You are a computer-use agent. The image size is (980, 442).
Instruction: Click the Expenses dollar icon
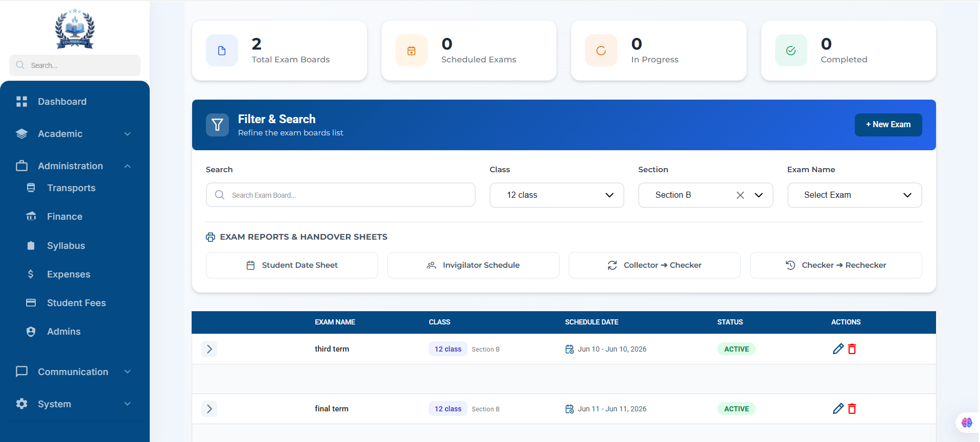(31, 274)
